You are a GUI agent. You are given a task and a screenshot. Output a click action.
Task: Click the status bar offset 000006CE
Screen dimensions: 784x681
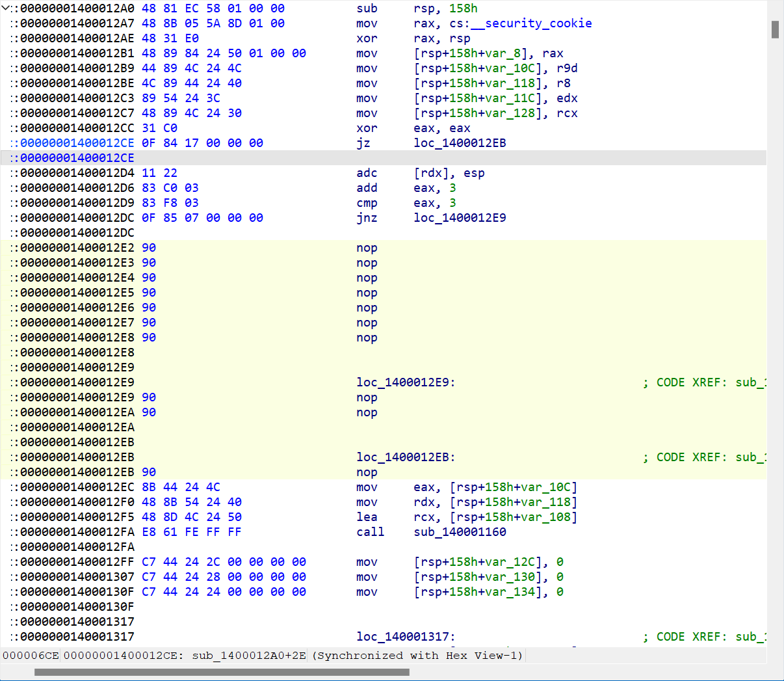[31, 656]
